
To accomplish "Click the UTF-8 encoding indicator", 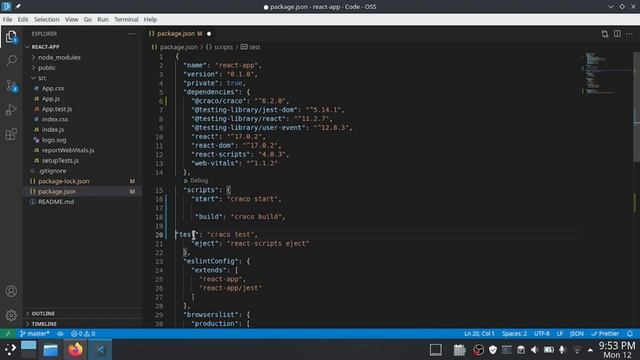I will [x=542, y=333].
